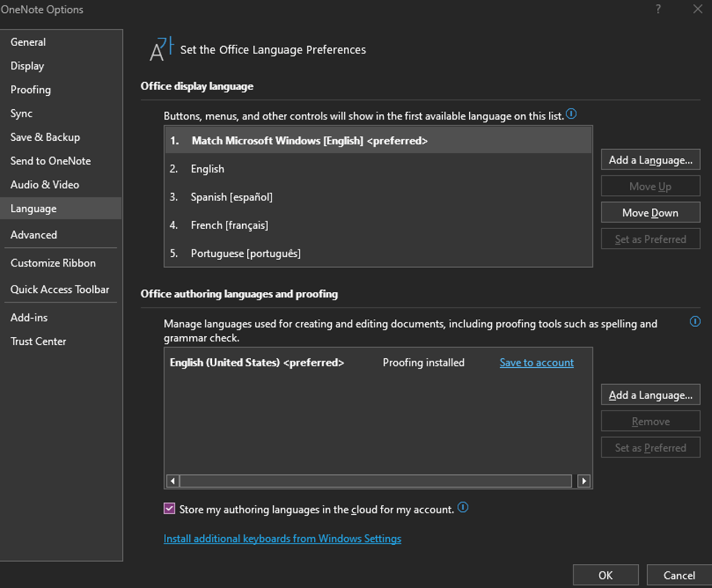
Task: Click Add a Language for display languages
Action: [650, 159]
